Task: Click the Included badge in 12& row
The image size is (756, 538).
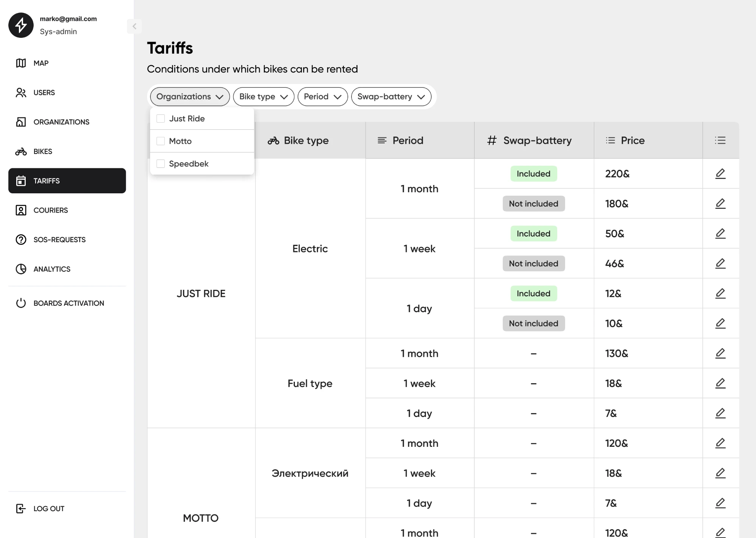Action: pyautogui.click(x=533, y=294)
